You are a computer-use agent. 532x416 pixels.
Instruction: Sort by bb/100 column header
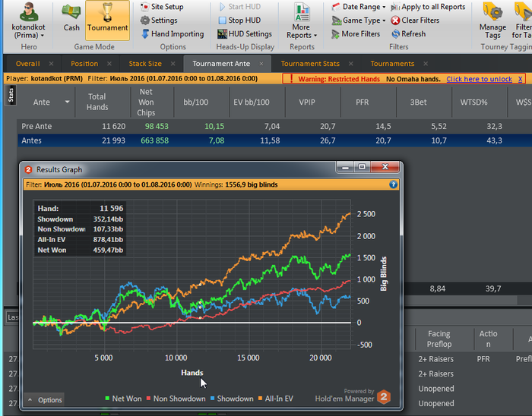click(x=196, y=102)
